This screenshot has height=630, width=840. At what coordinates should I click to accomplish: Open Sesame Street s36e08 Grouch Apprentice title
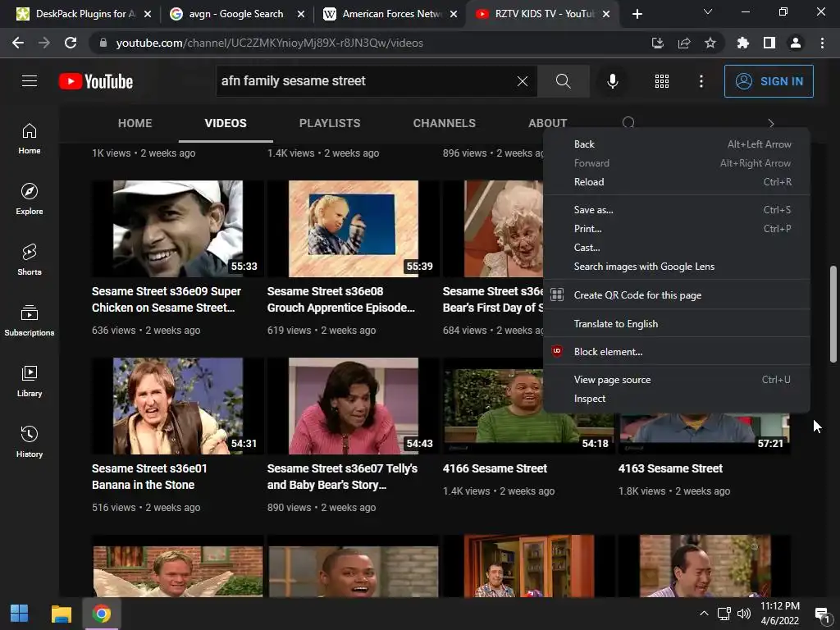340,299
